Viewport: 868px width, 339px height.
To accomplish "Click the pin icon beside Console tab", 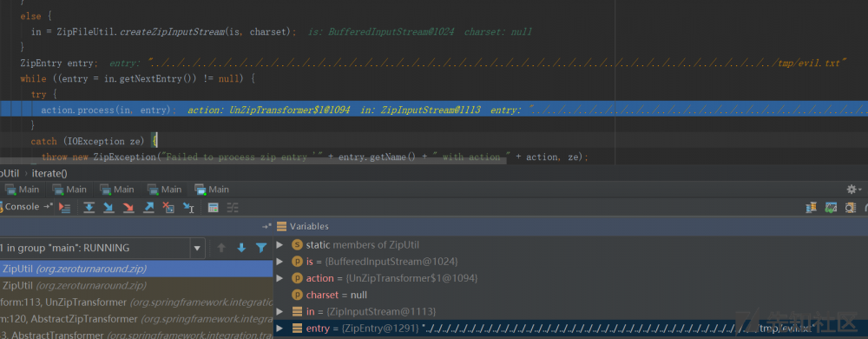I will [x=48, y=207].
